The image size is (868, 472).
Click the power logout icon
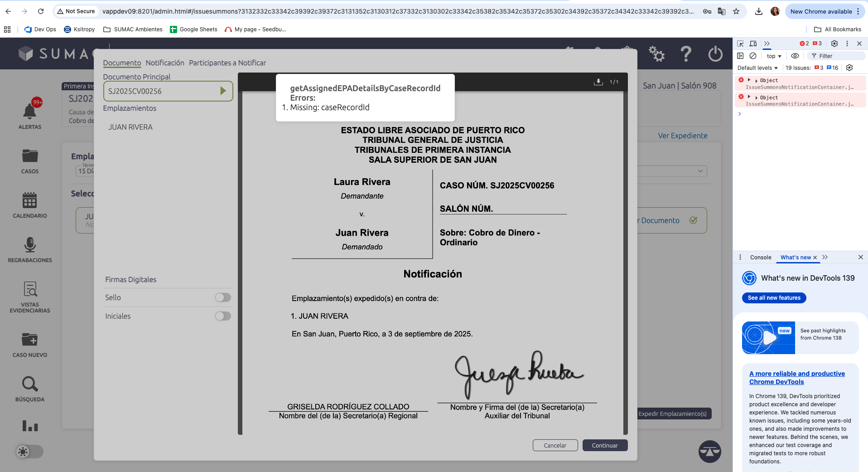tap(715, 54)
